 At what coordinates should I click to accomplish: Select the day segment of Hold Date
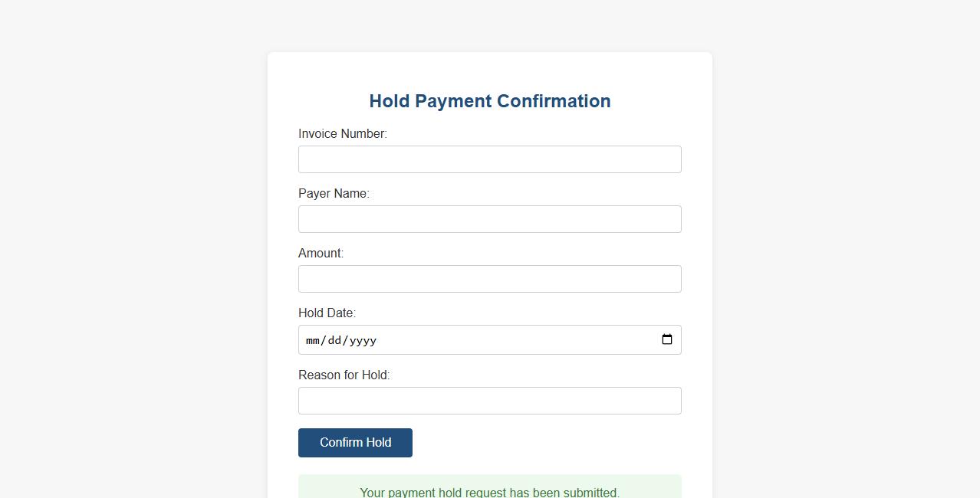[x=334, y=340]
